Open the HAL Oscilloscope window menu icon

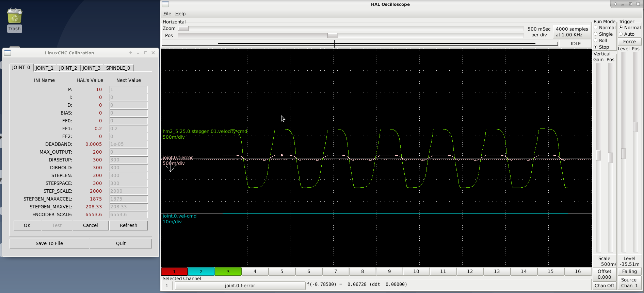tap(165, 4)
